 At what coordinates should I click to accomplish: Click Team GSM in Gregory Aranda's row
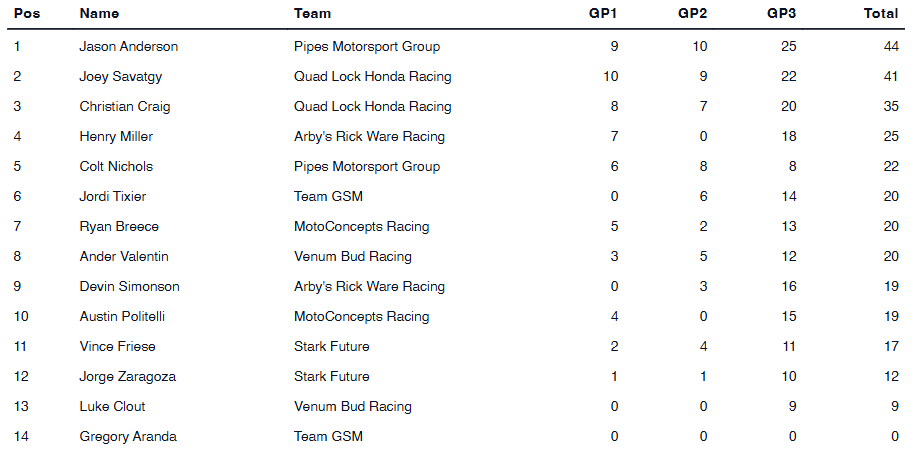[328, 437]
